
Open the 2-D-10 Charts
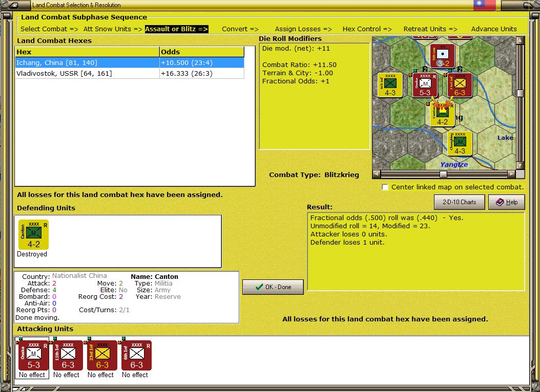coord(460,202)
